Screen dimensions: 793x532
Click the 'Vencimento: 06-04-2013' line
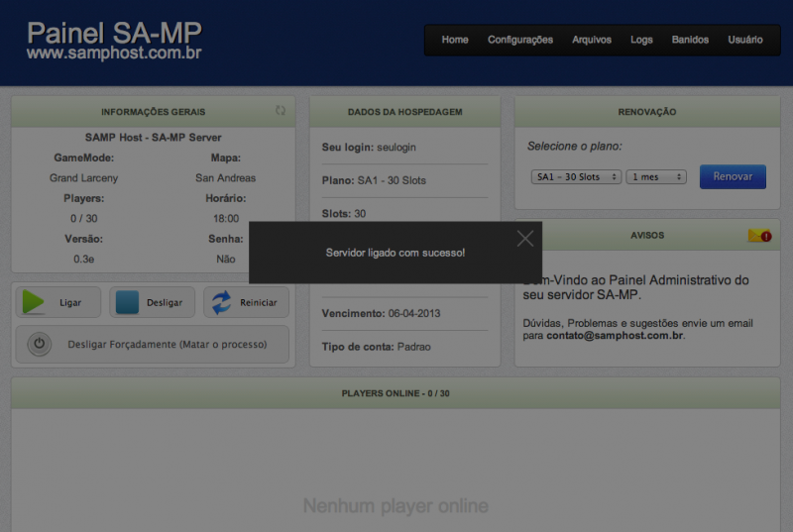[381, 313]
